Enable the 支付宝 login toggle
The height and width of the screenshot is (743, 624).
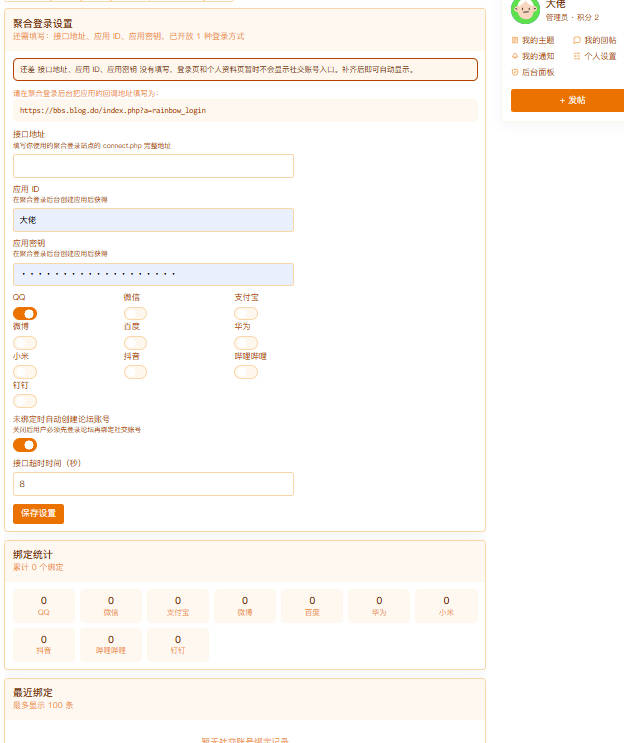click(246, 314)
